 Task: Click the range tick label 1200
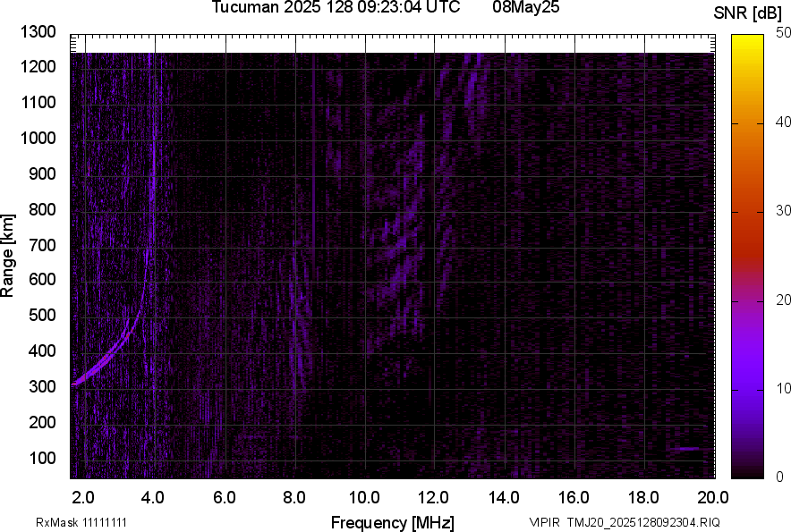coord(38,66)
